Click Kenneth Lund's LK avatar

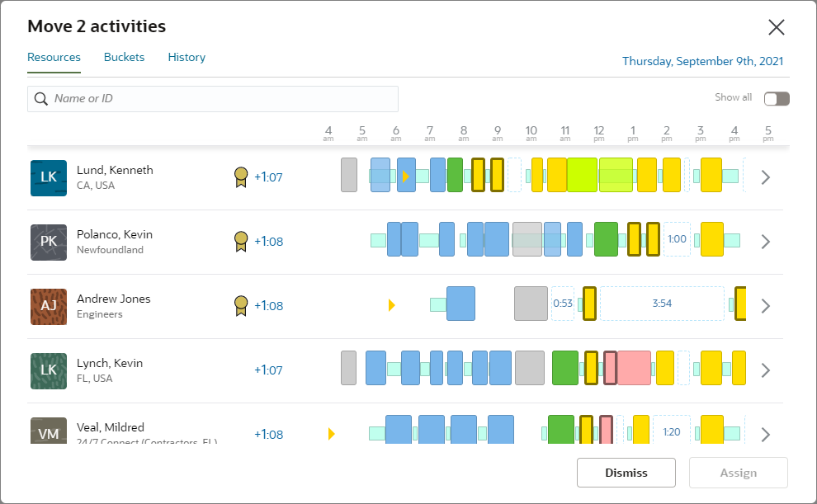(49, 177)
